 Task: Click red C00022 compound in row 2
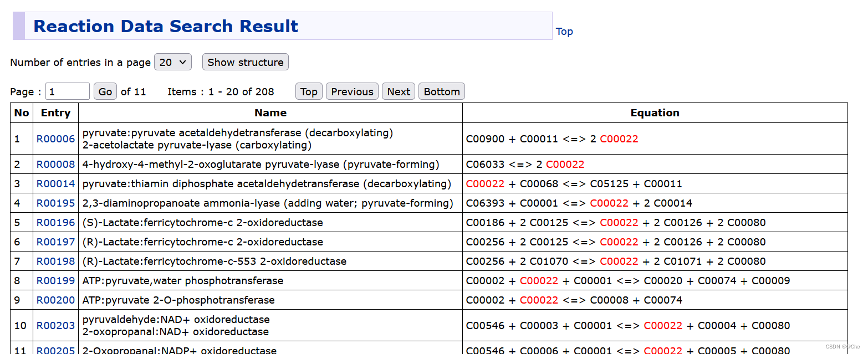tap(565, 165)
